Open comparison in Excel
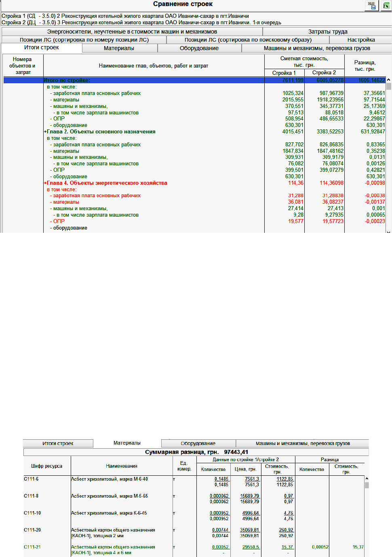The width and height of the screenshot is (392, 557). coord(386,5)
